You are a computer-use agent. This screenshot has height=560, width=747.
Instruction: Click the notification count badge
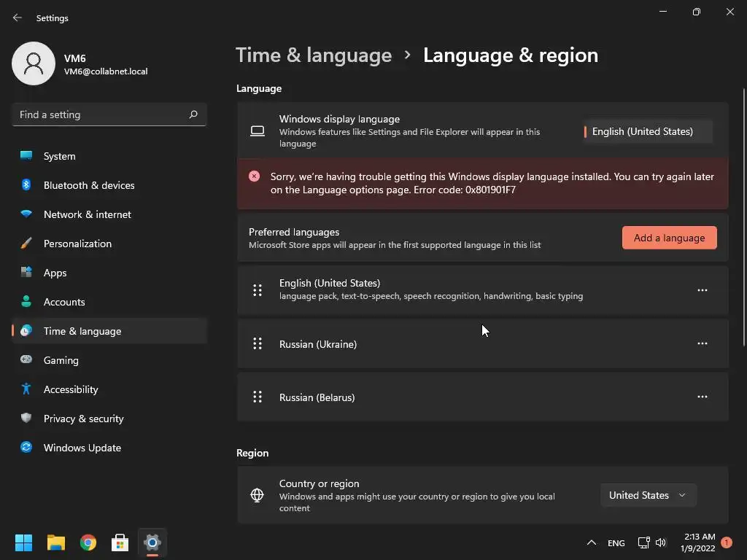[727, 542]
